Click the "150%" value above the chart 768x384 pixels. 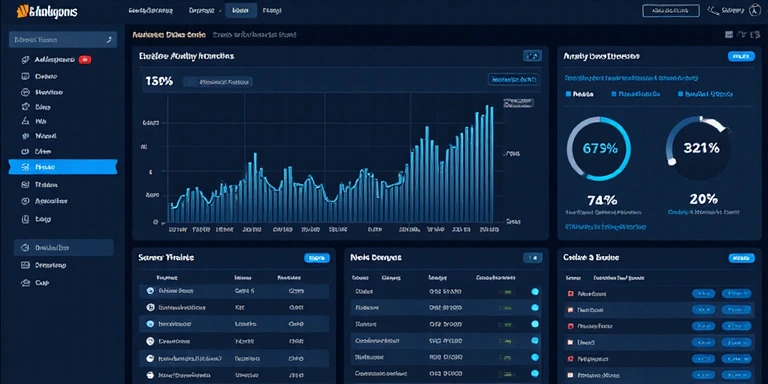(x=159, y=81)
